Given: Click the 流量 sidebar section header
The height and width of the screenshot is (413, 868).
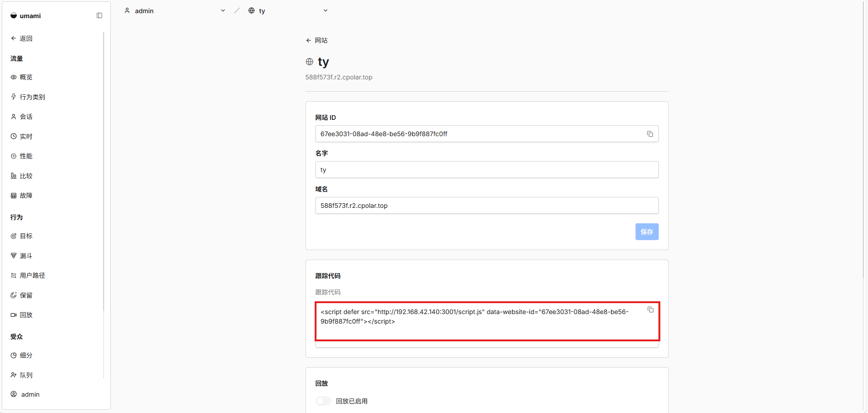Looking at the screenshot, I should pos(16,59).
